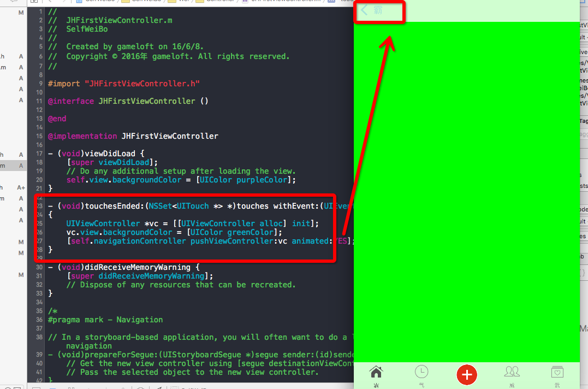Tap the red plus compose button
Viewport: 588px width, 389px height.
click(467, 374)
